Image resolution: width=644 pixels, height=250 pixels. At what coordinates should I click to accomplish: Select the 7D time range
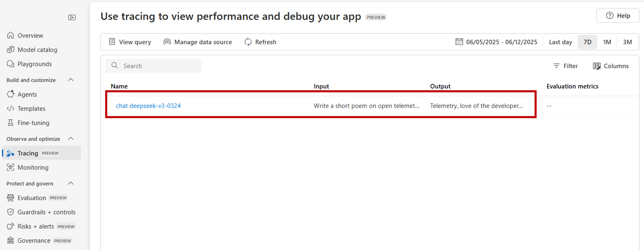pos(587,42)
